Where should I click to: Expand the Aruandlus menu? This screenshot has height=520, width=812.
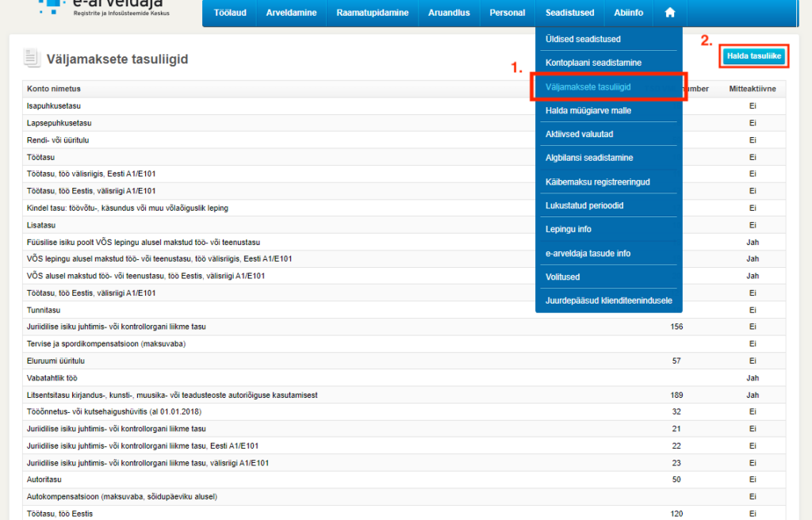(449, 13)
